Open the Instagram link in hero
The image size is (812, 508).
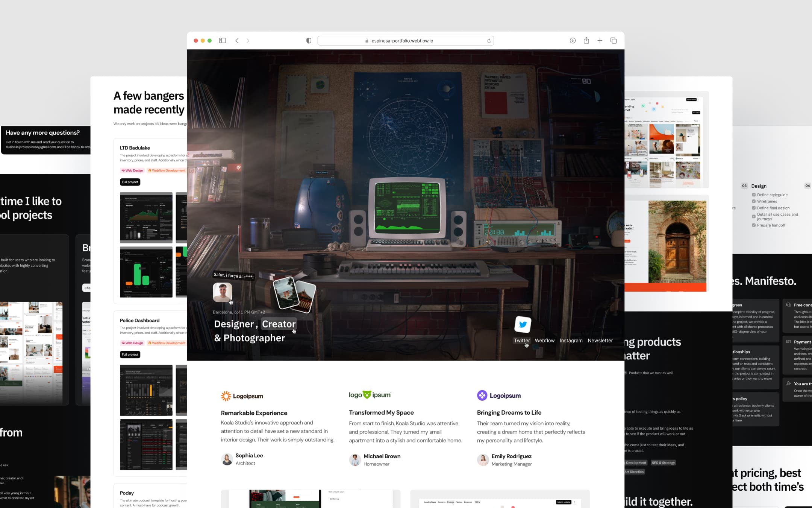click(x=571, y=341)
